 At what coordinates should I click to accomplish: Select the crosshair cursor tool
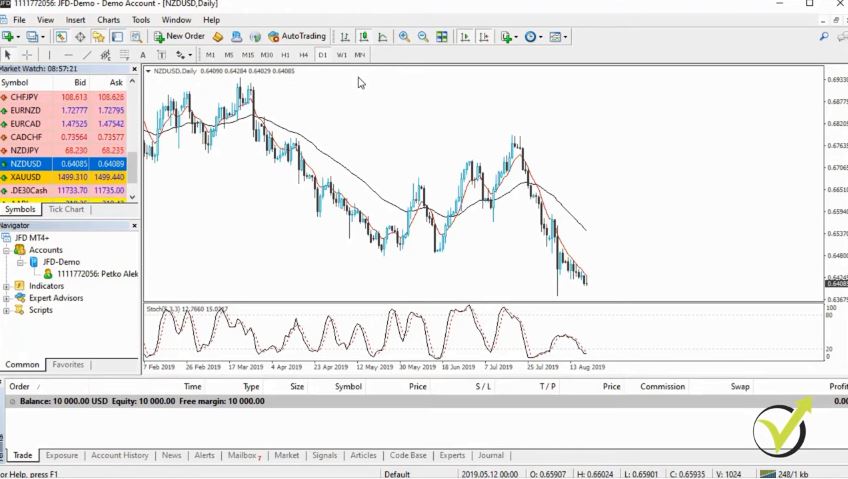(27, 55)
